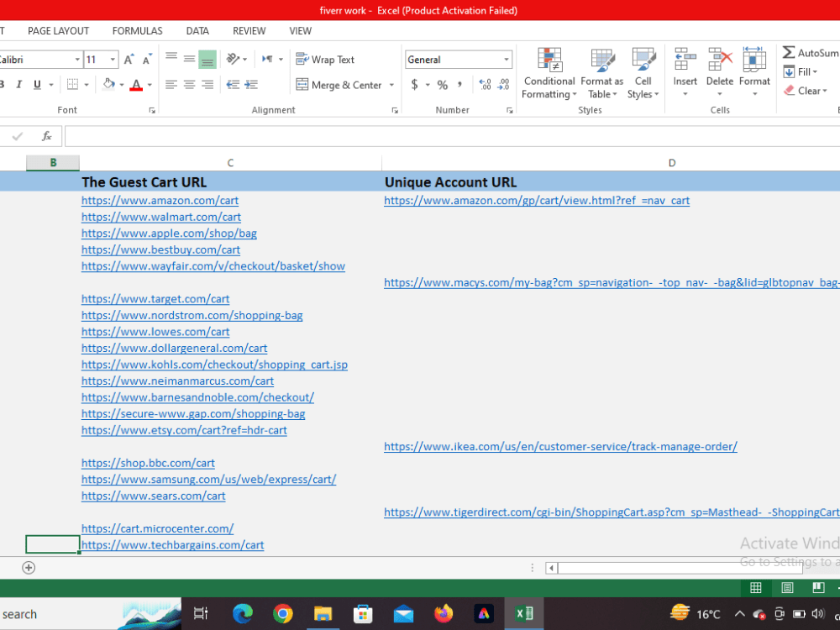Open the Alignment dialog launcher
The height and width of the screenshot is (630, 840).
(395, 110)
